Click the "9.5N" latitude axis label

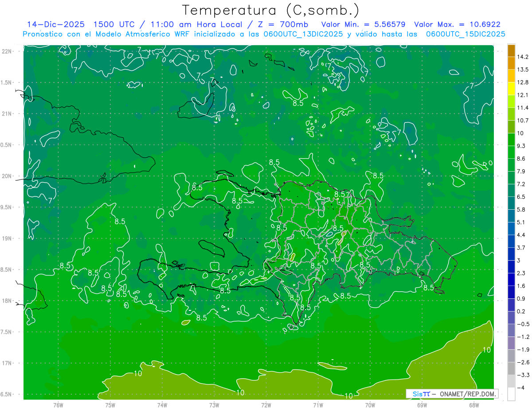pos(7,207)
